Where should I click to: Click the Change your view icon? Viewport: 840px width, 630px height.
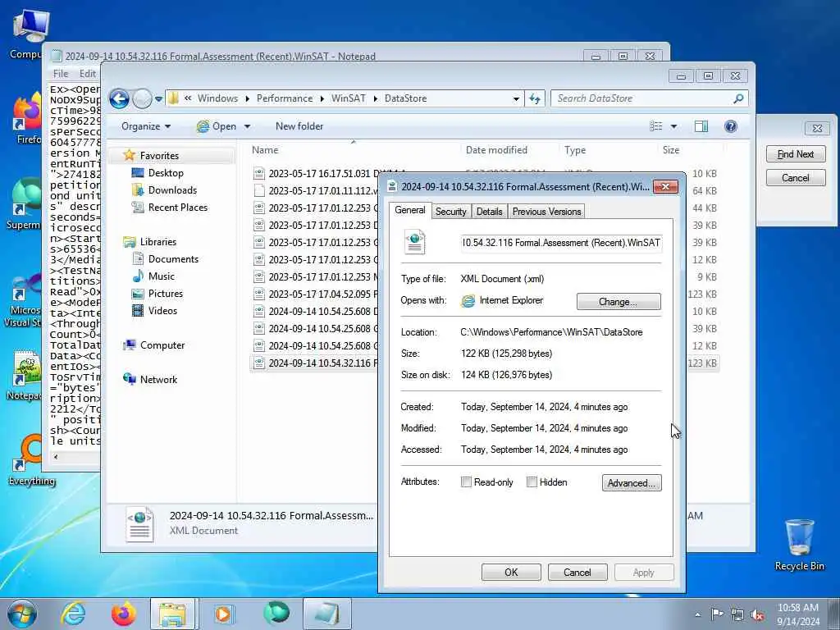click(x=655, y=126)
